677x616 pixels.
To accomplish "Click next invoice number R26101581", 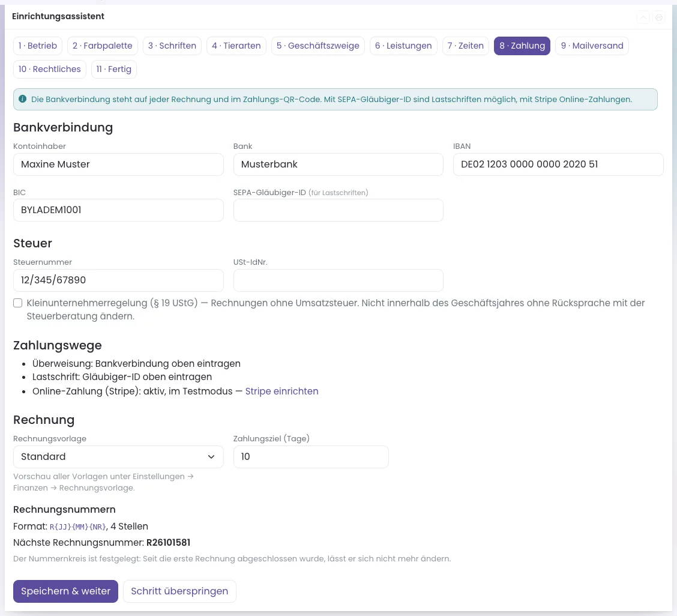I will click(169, 543).
